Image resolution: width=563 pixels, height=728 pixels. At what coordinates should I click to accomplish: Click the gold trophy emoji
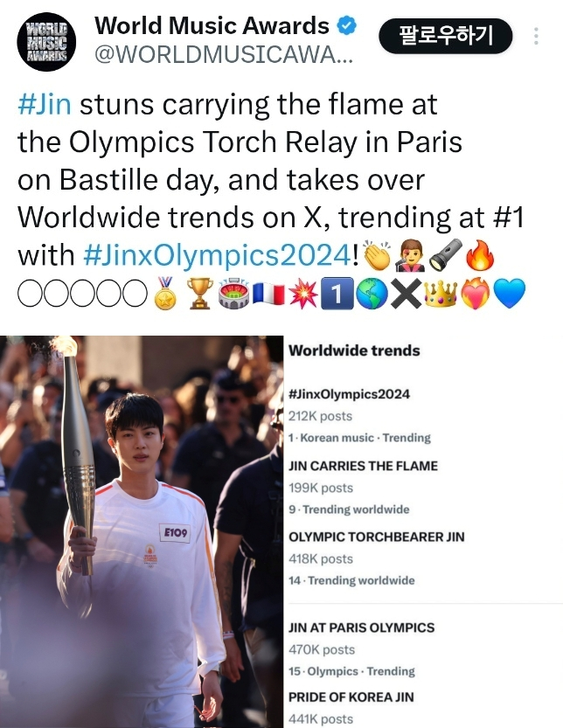pyautogui.click(x=199, y=294)
